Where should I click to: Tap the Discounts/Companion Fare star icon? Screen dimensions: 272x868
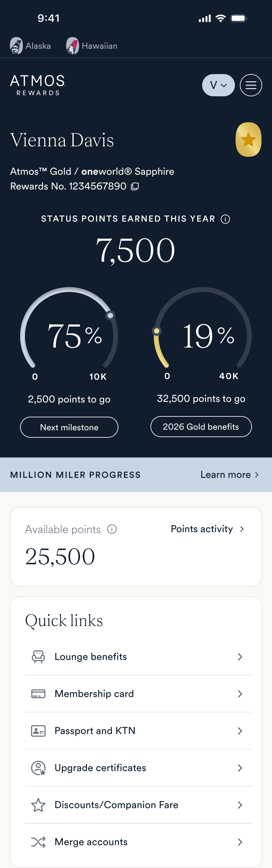[x=38, y=805]
